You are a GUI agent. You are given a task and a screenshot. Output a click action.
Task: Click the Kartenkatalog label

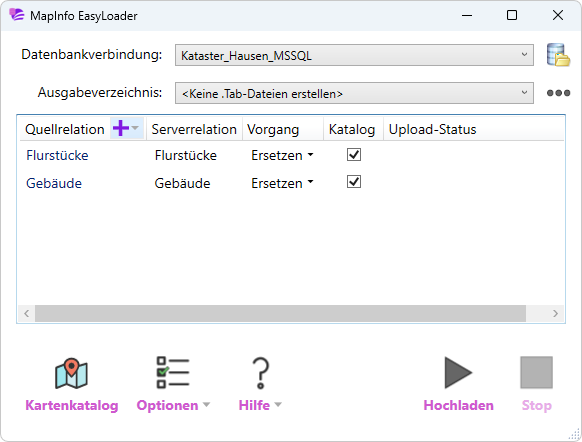[x=72, y=405]
